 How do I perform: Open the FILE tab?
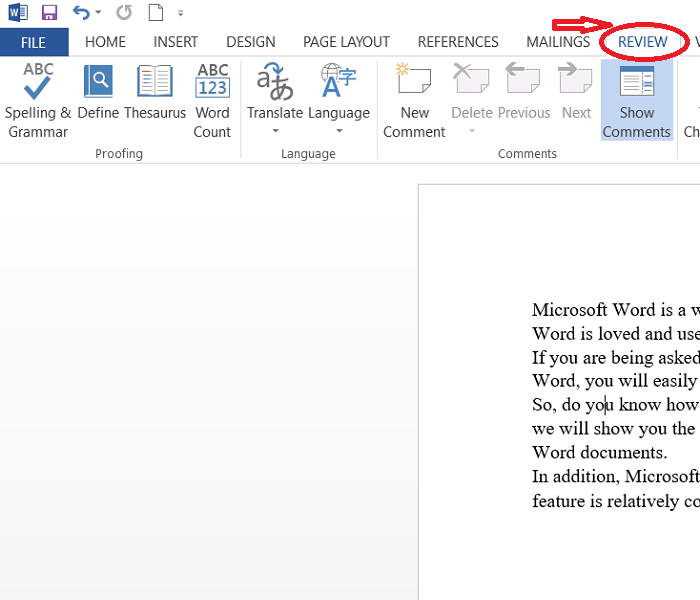pyautogui.click(x=34, y=42)
